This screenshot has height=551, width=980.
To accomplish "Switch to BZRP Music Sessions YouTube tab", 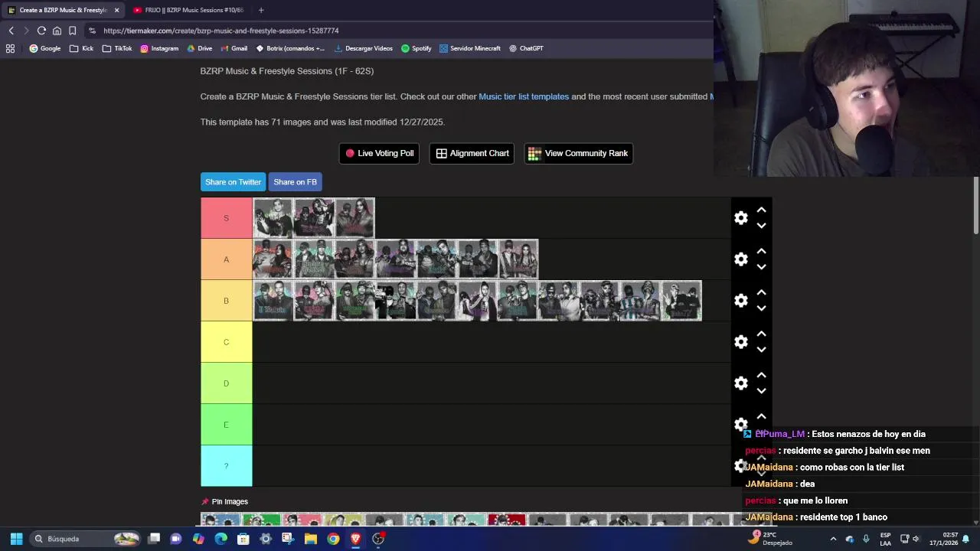I will tap(188, 10).
